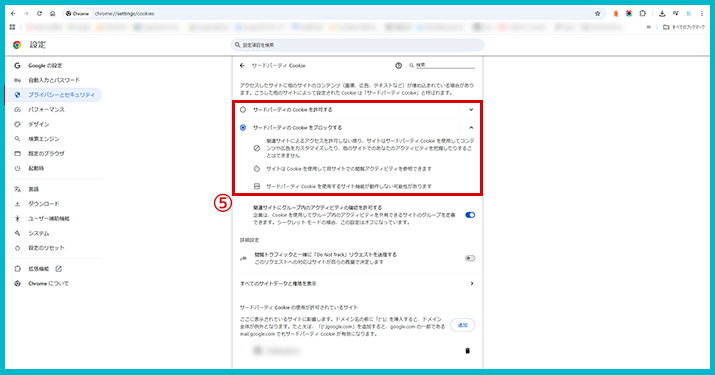Open ユーザー補助機能 in sidebar
The width and height of the screenshot is (715, 375).
pyautogui.click(x=49, y=219)
